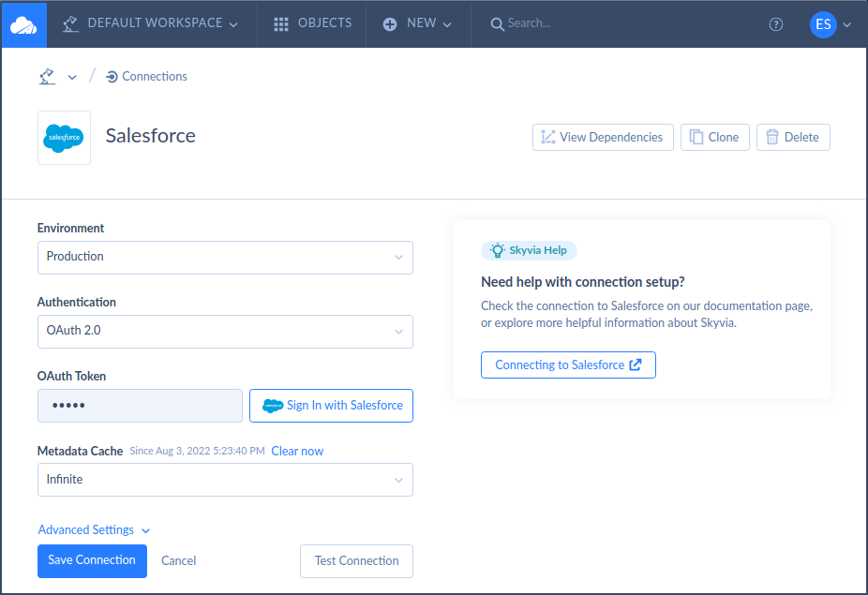Image resolution: width=868 pixels, height=595 pixels.
Task: Click Test Connection
Action: click(356, 561)
